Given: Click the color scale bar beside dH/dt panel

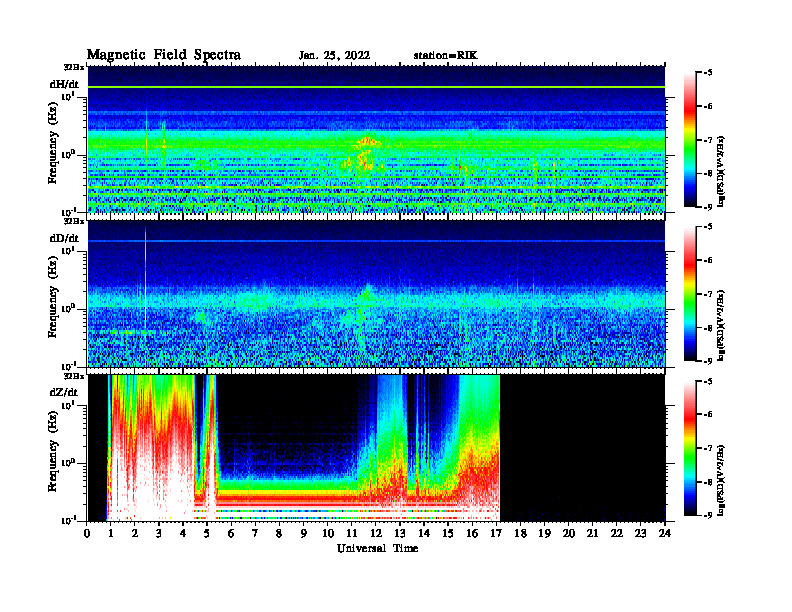Looking at the screenshot, I should pos(689,139).
